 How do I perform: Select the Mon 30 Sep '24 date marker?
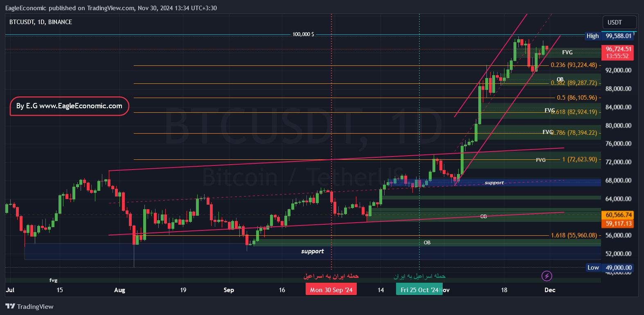tap(331, 290)
